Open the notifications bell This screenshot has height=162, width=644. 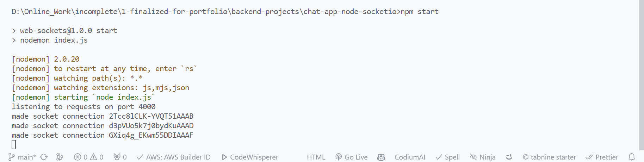(x=632, y=157)
